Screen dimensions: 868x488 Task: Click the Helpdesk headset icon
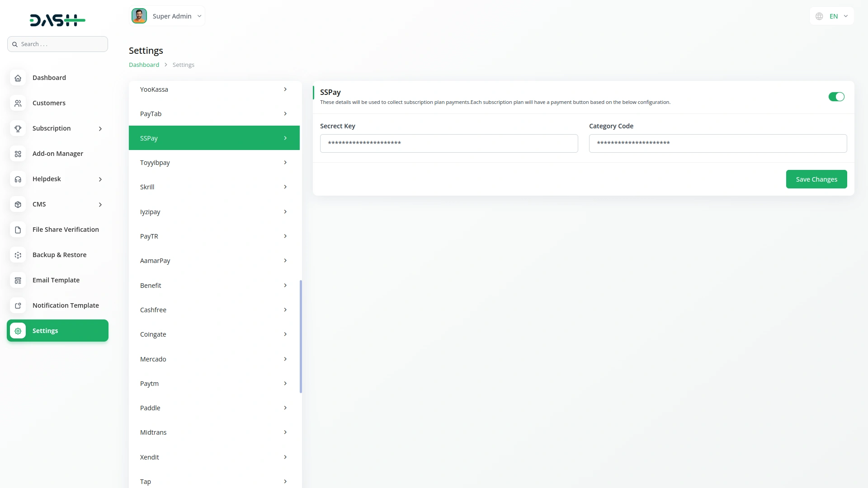[18, 179]
